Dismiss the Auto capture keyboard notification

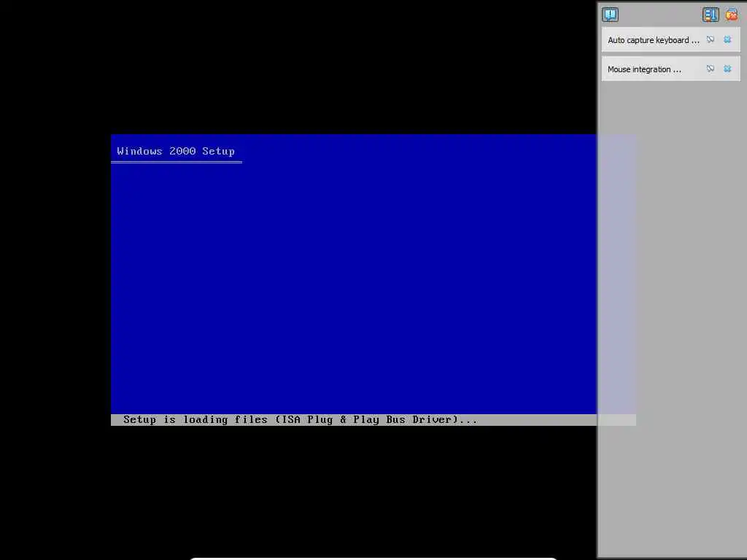pyautogui.click(x=727, y=40)
